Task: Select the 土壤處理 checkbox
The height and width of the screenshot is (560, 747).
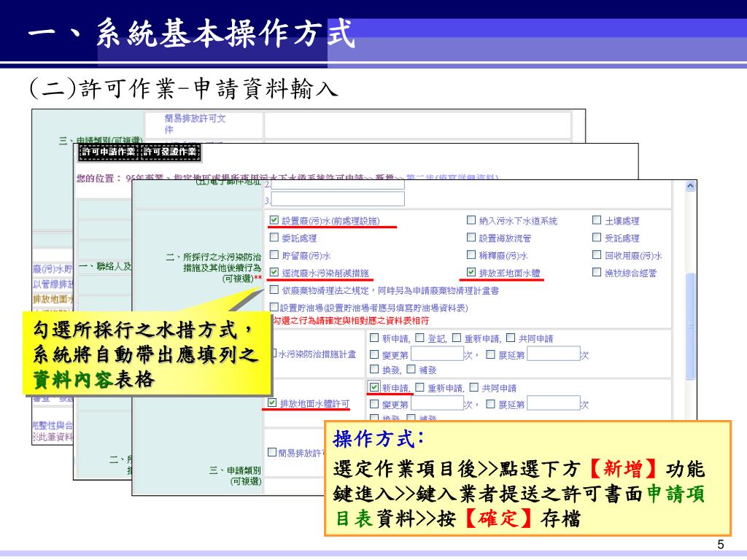Action: pos(597,219)
